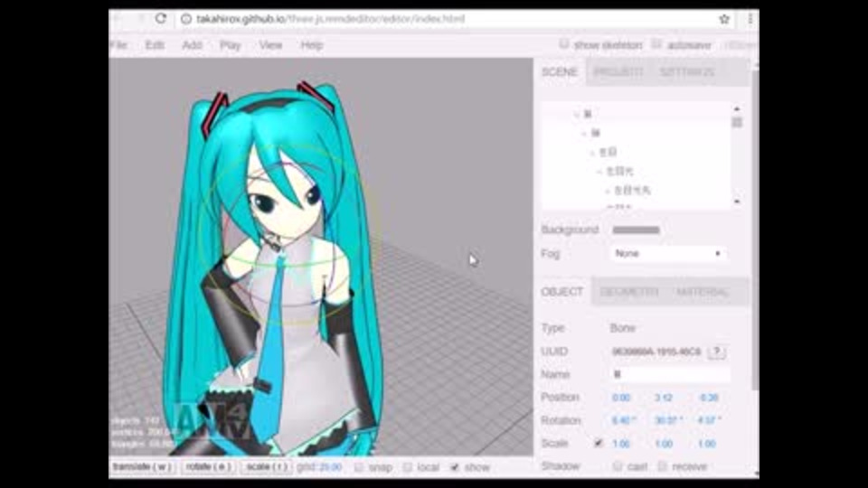This screenshot has width=868, height=488.
Task: Open the Help menu
Action: coord(312,45)
